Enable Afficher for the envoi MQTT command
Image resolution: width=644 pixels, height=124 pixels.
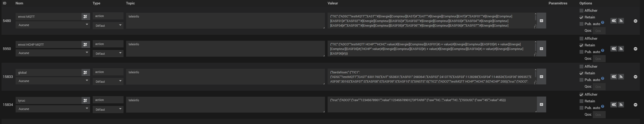tap(581, 11)
